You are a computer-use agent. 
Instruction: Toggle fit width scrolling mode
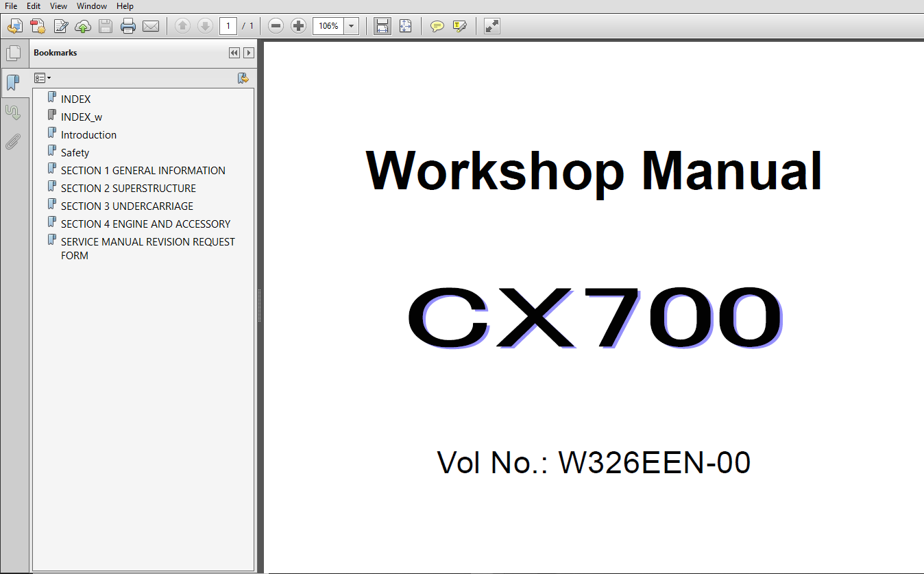click(382, 26)
